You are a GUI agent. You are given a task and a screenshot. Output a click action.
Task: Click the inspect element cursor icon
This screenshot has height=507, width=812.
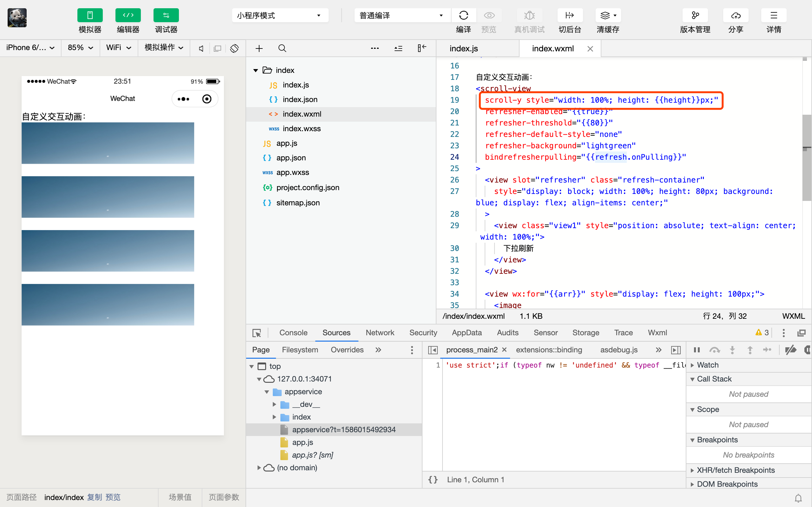point(257,333)
